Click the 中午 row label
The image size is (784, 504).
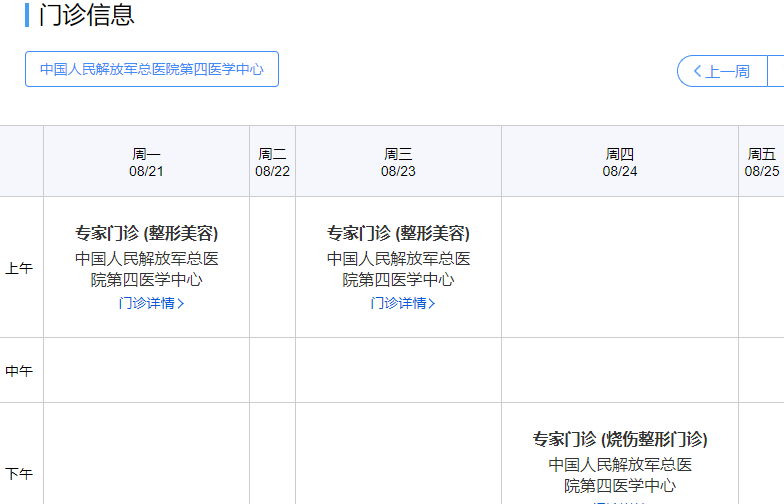pyautogui.click(x=20, y=371)
